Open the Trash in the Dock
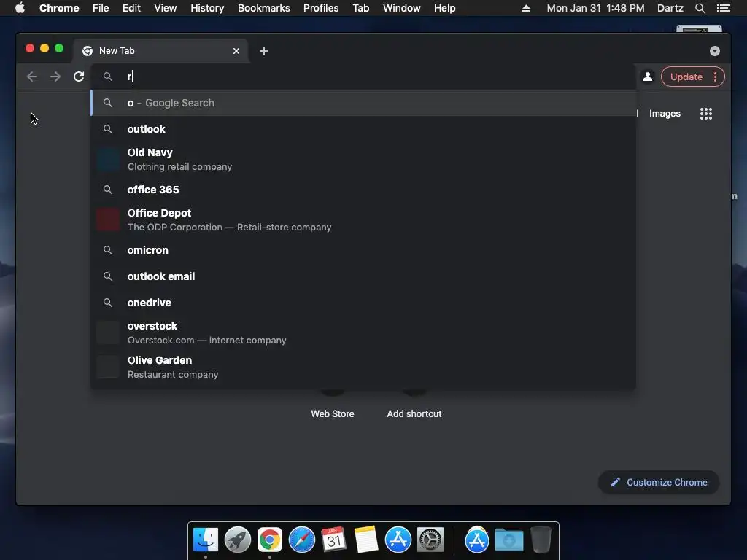Viewport: 747px width, 560px height. (x=541, y=540)
